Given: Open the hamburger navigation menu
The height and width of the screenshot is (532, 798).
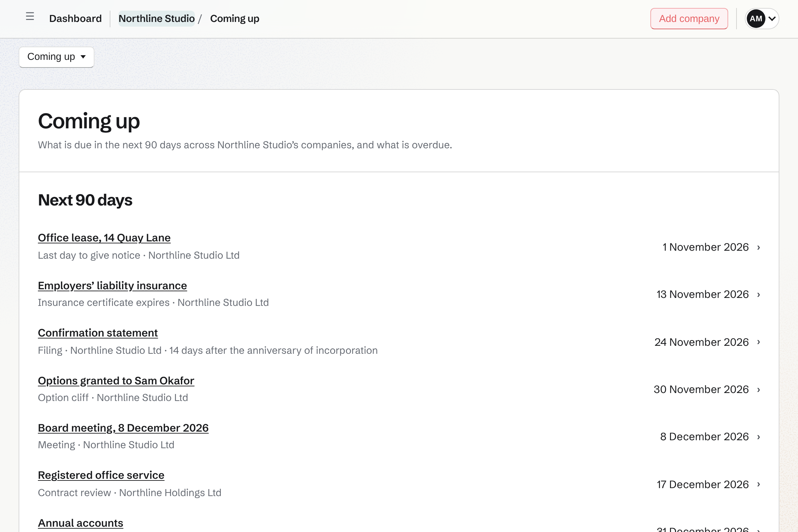Looking at the screenshot, I should coord(30,16).
